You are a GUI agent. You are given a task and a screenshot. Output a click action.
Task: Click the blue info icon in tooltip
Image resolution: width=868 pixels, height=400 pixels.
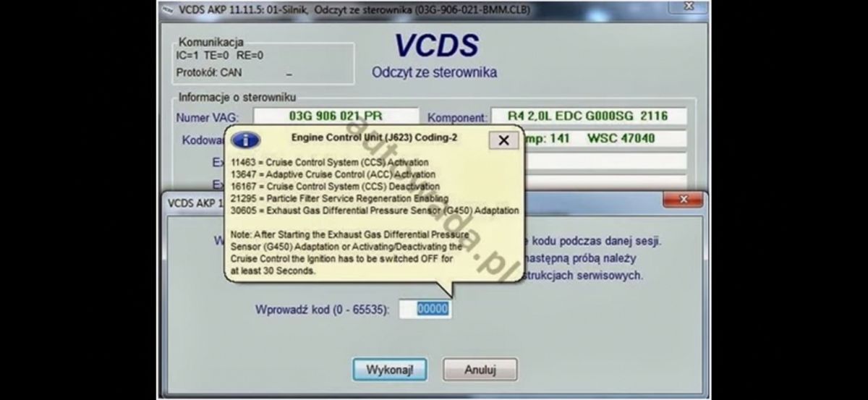[x=245, y=140]
